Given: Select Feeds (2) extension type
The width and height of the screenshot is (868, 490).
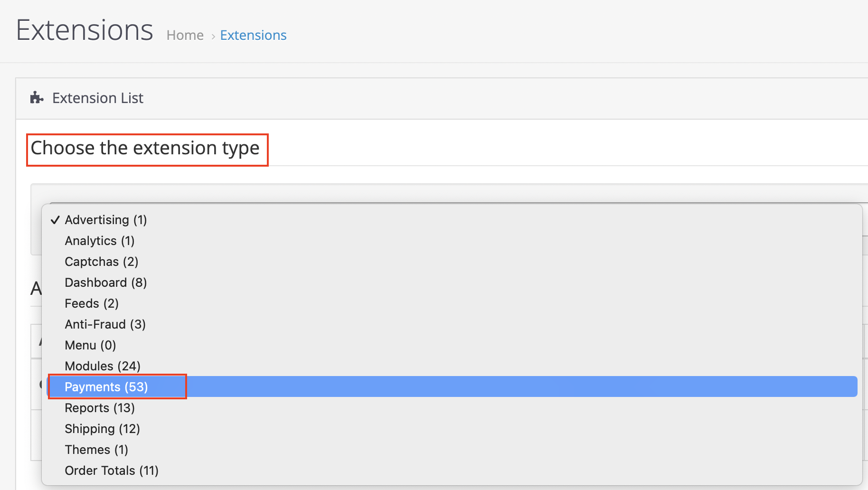Looking at the screenshot, I should pos(92,303).
